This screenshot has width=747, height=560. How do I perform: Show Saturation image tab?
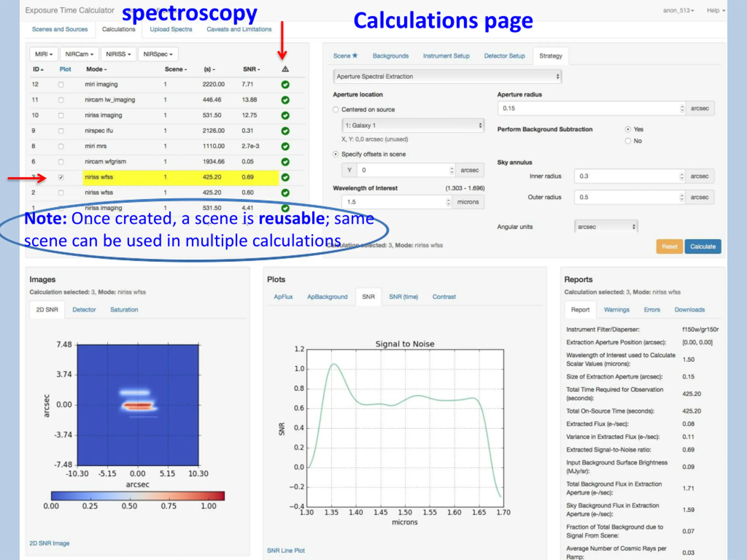point(124,309)
